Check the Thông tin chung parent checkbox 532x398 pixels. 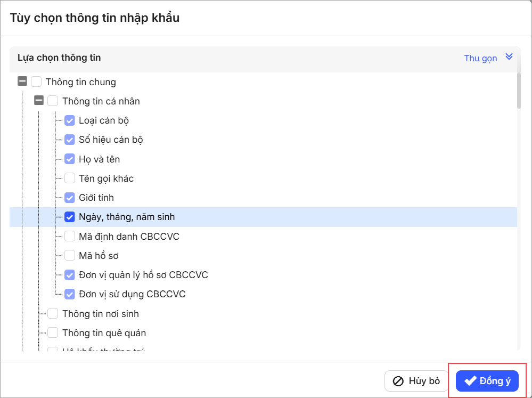36,82
